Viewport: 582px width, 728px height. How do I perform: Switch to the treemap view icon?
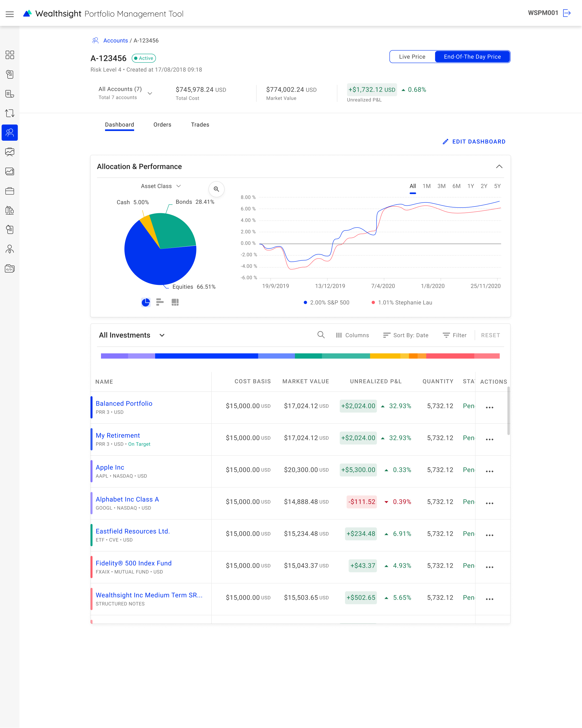pyautogui.click(x=175, y=302)
